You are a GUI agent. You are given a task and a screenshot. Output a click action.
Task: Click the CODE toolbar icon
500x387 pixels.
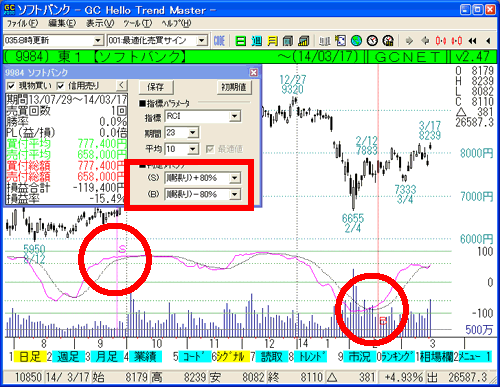pos(219,41)
